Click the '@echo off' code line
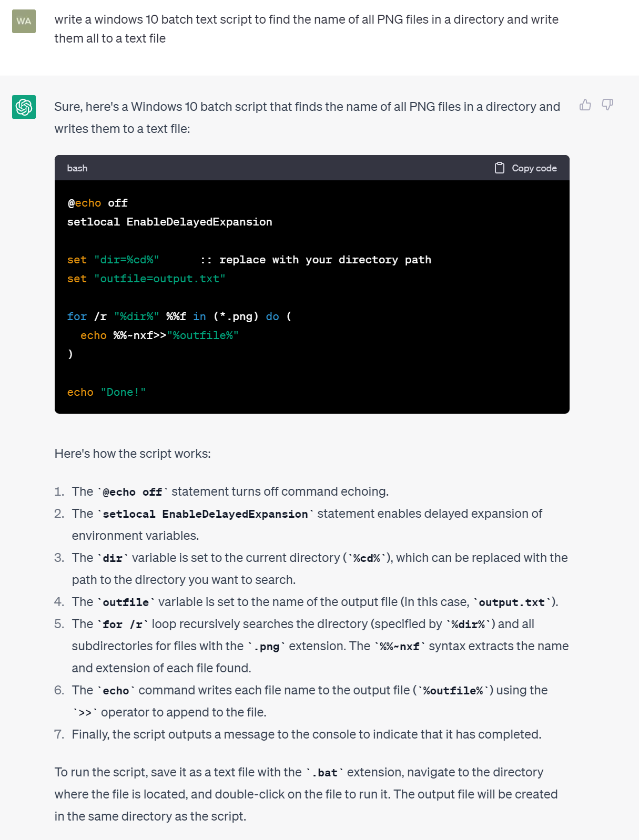The width and height of the screenshot is (639, 840). click(x=98, y=203)
